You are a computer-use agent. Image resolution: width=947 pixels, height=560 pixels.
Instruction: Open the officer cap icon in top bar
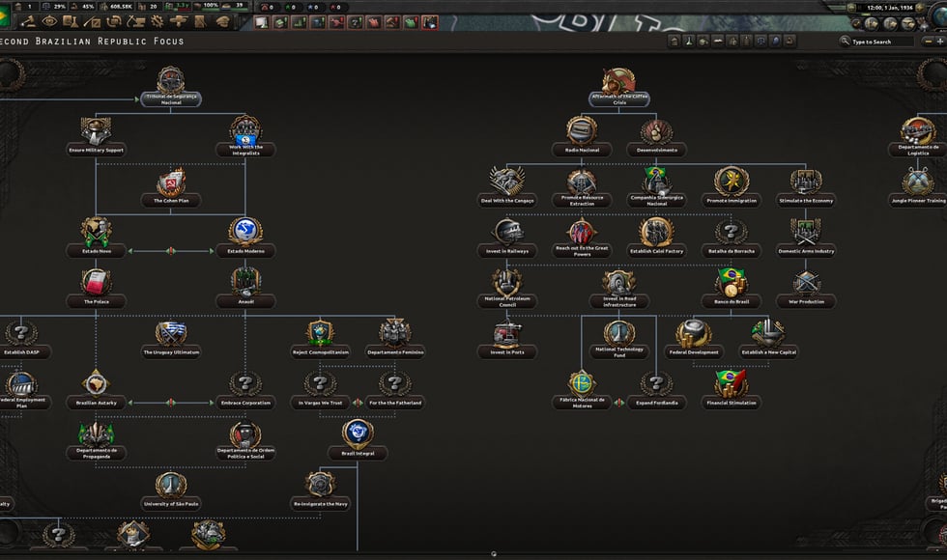pyautogui.click(x=223, y=21)
